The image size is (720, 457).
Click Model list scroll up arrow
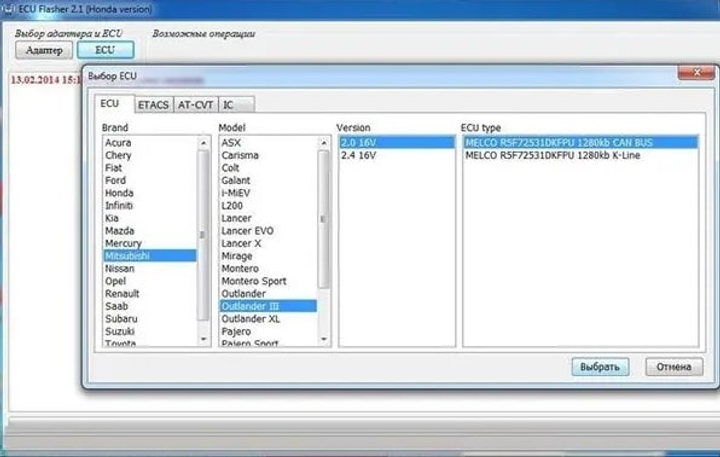(x=324, y=143)
